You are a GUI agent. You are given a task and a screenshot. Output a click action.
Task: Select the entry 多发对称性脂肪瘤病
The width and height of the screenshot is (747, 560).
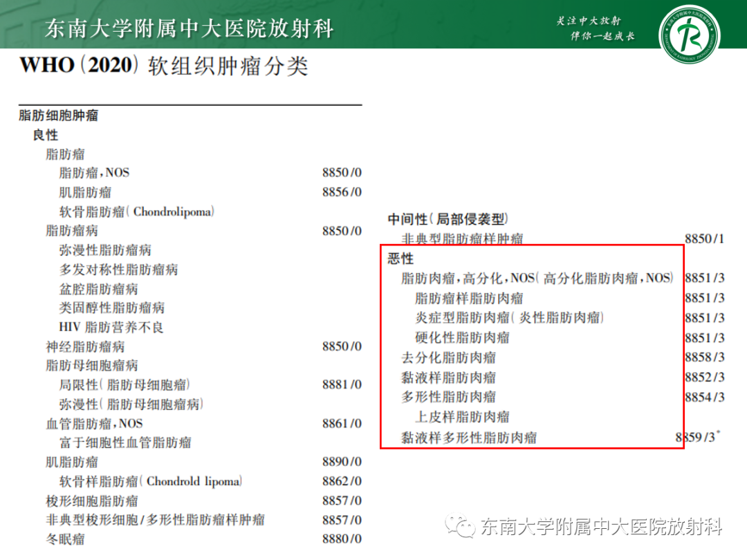[x=118, y=270]
